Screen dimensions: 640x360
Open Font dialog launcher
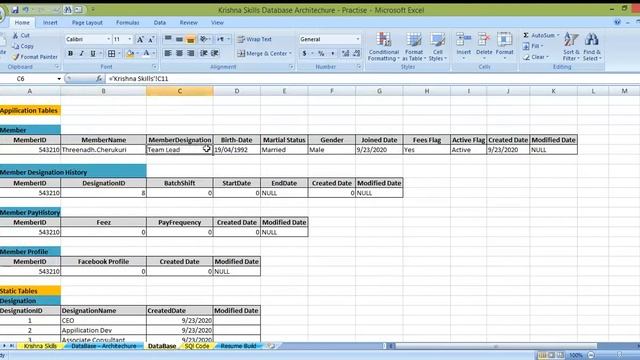pyautogui.click(x=155, y=67)
